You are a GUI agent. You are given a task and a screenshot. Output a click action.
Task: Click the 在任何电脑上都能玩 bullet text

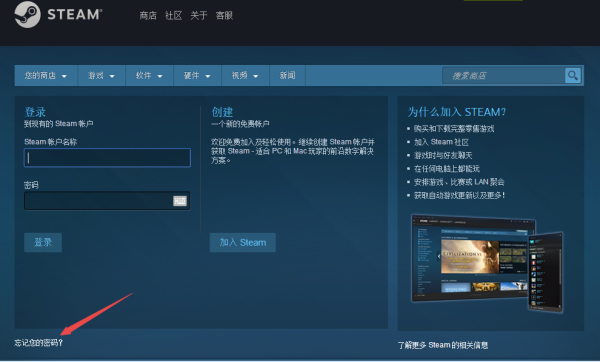(447, 169)
